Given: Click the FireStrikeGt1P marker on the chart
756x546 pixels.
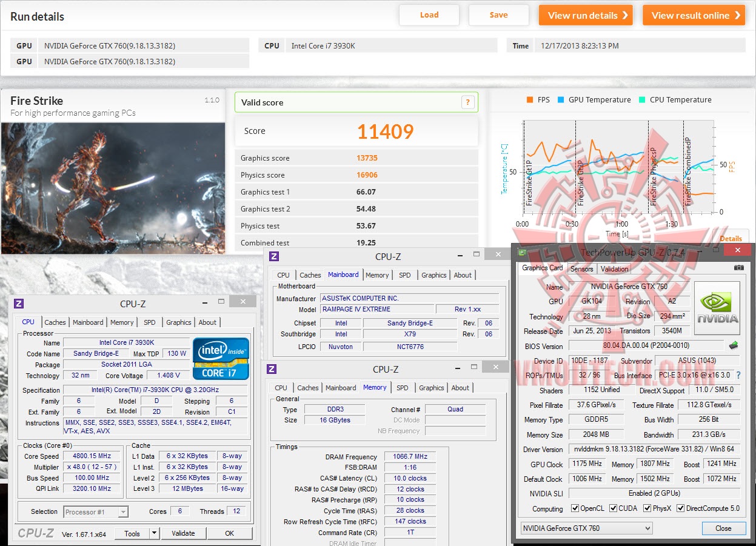Looking at the screenshot, I should tap(529, 182).
